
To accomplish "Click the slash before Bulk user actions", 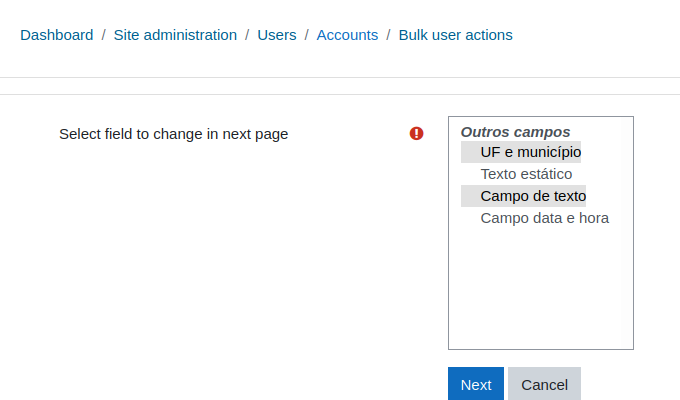I will tap(389, 35).
